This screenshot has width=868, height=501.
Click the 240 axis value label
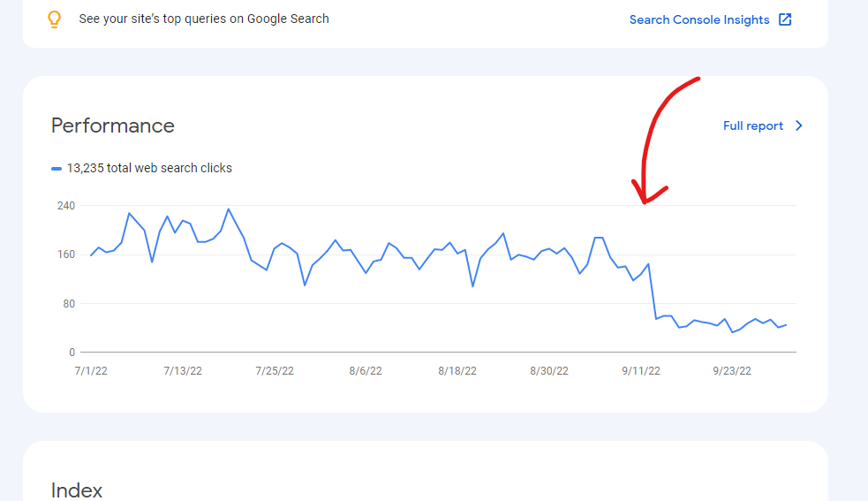[x=66, y=206]
